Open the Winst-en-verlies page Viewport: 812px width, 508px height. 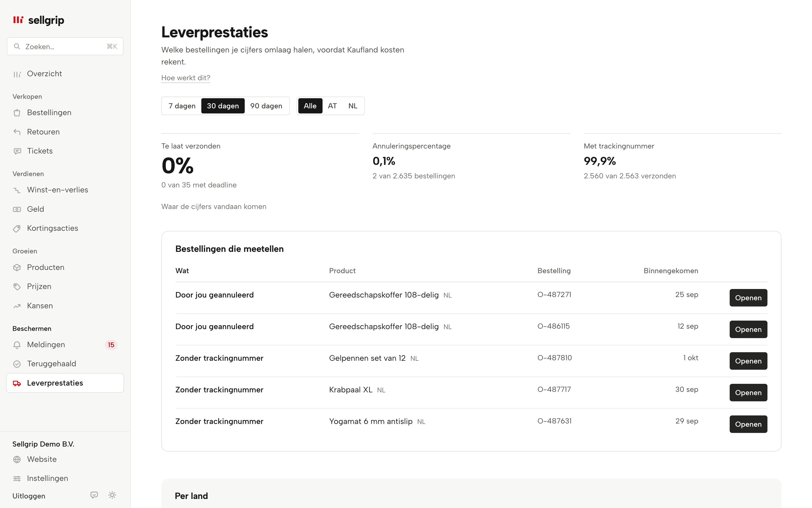click(x=65, y=190)
